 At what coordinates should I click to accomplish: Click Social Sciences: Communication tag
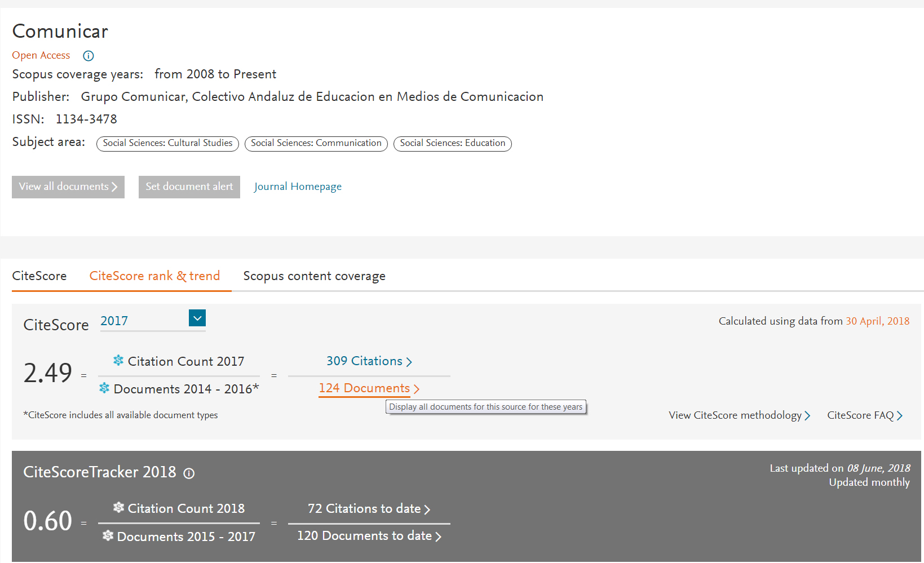[x=316, y=144]
